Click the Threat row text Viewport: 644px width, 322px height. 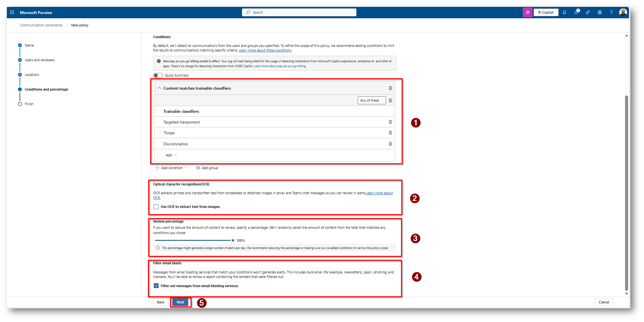(169, 133)
